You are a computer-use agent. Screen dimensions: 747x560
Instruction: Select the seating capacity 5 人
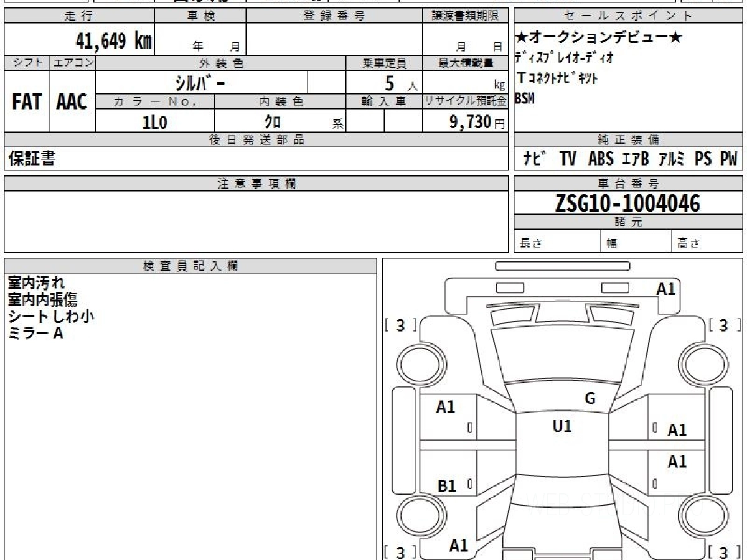[400, 83]
